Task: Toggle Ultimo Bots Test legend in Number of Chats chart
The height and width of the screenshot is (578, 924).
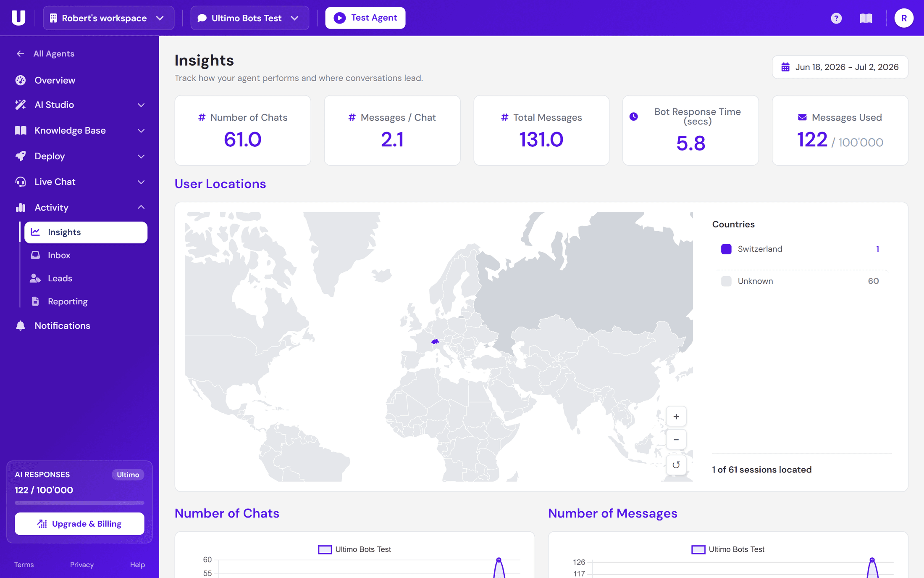Action: tap(354, 549)
